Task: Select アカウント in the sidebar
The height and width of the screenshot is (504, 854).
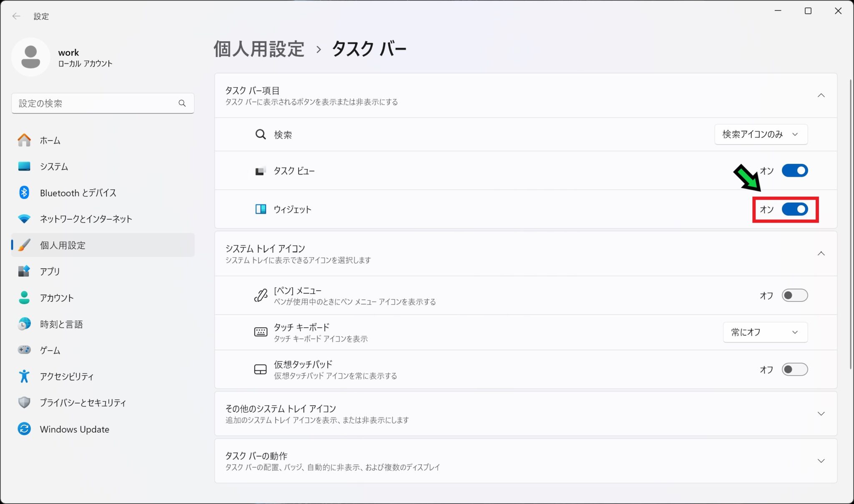Action: [x=57, y=298]
